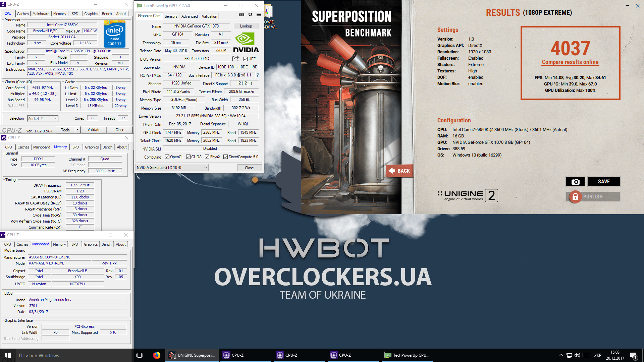Launch Firefox from the taskbar

click(156, 355)
